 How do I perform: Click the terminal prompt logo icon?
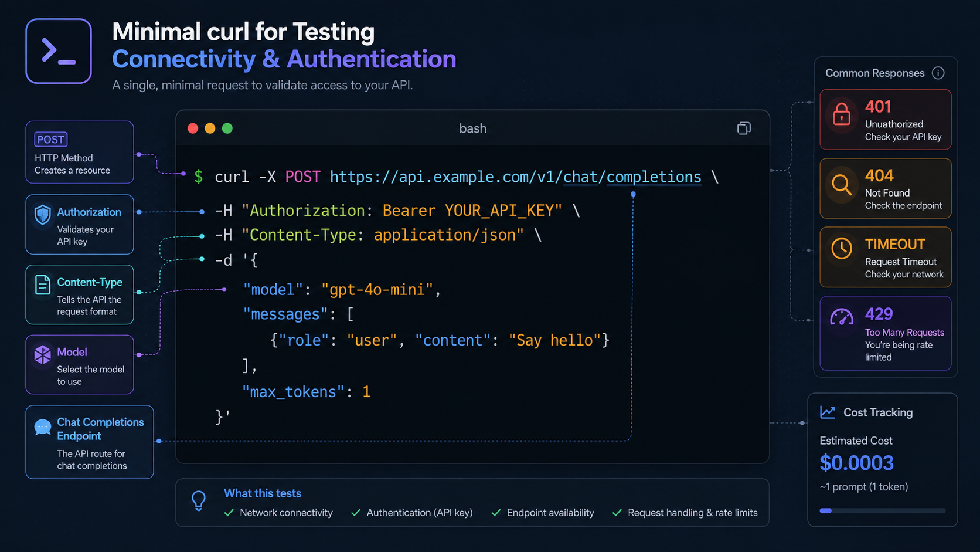click(x=59, y=51)
